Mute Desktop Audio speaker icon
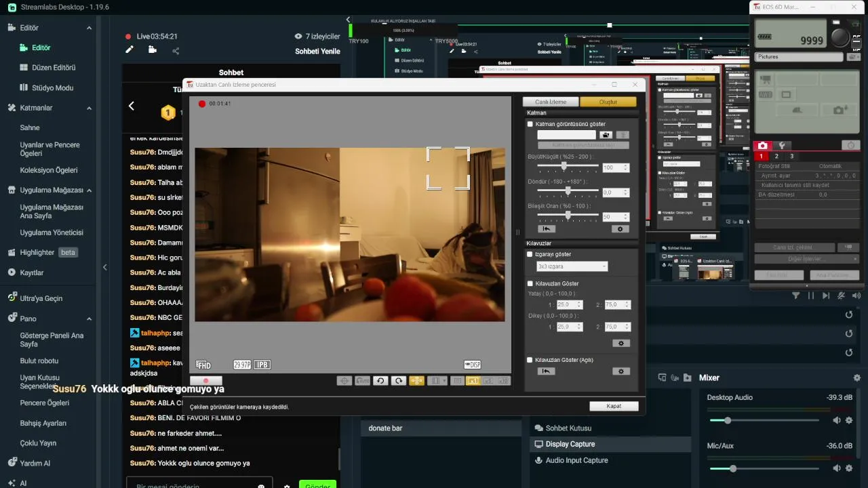This screenshot has width=868, height=488. [x=836, y=420]
